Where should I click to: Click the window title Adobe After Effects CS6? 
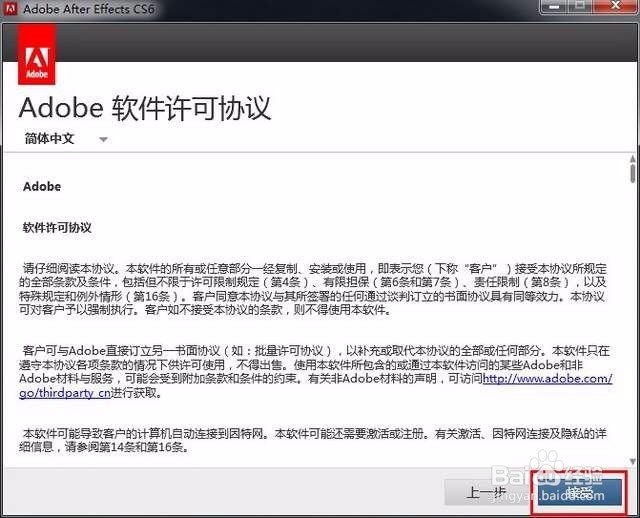[x=89, y=9]
